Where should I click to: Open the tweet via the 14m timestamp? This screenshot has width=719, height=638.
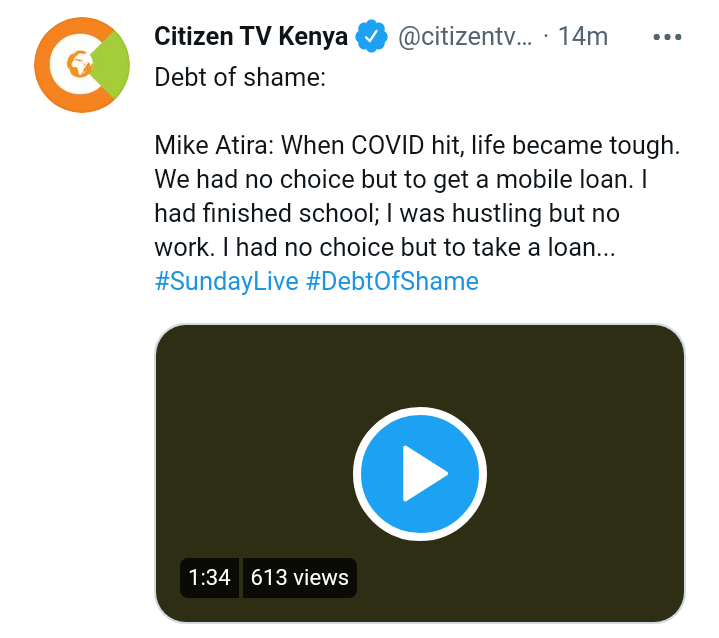click(583, 36)
